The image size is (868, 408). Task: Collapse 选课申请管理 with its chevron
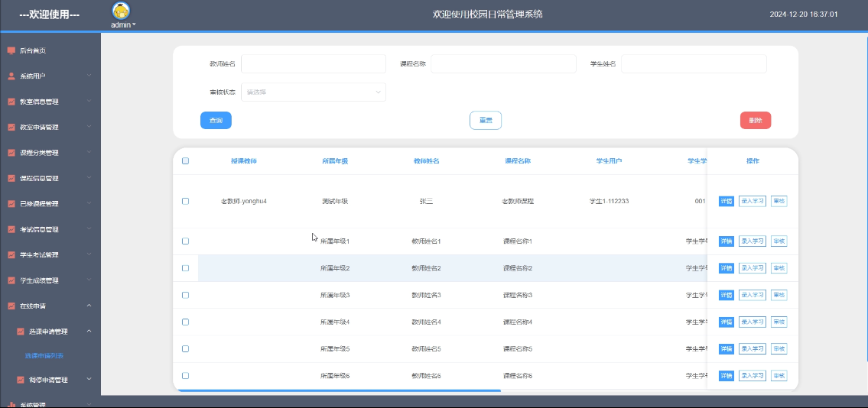(x=89, y=331)
